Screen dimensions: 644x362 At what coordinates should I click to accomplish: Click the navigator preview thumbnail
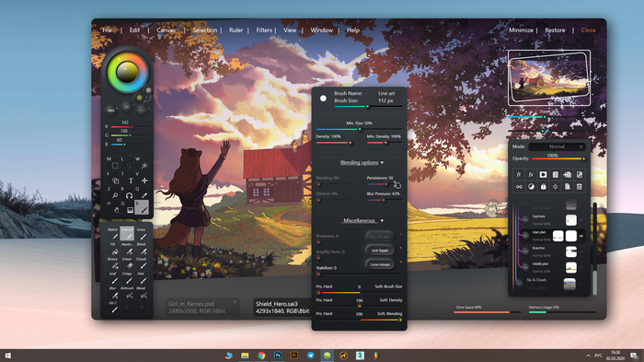(x=549, y=78)
